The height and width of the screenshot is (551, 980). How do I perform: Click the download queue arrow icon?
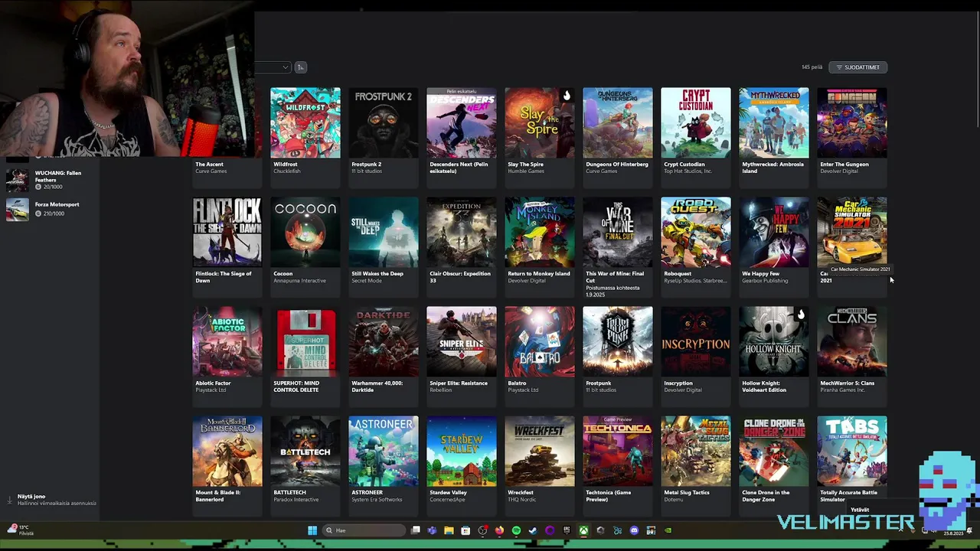[10, 500]
